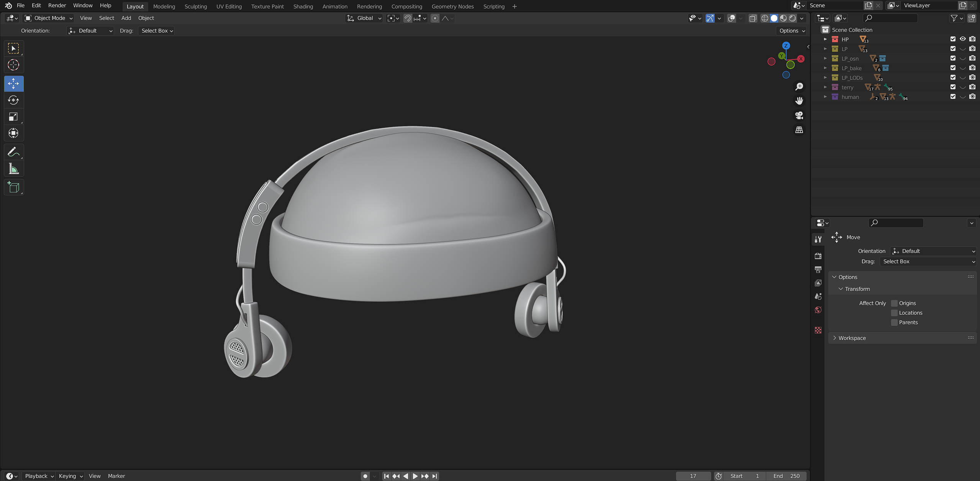Activate the Annotate pencil tool
This screenshot has height=481, width=980.
click(13, 152)
